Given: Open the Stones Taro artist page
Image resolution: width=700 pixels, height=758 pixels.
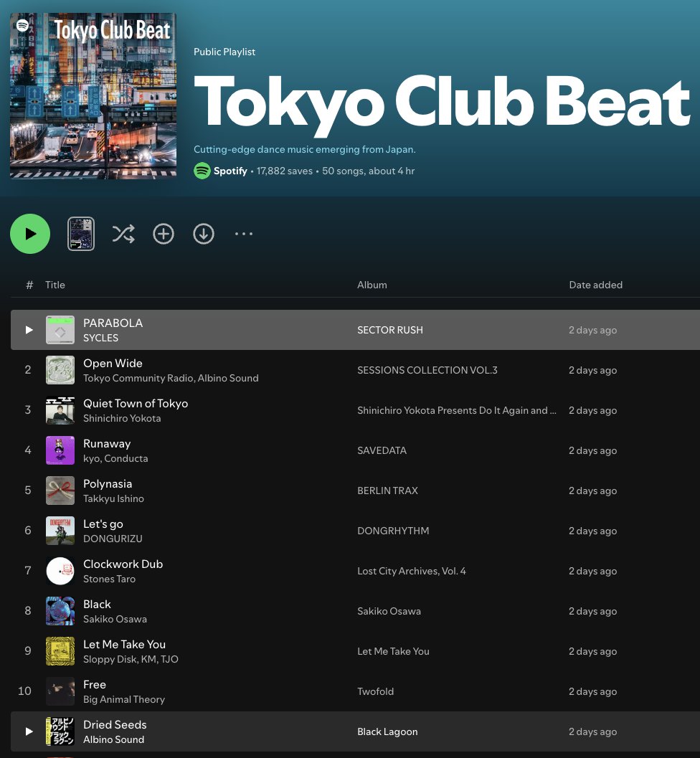Looking at the screenshot, I should pos(109,579).
